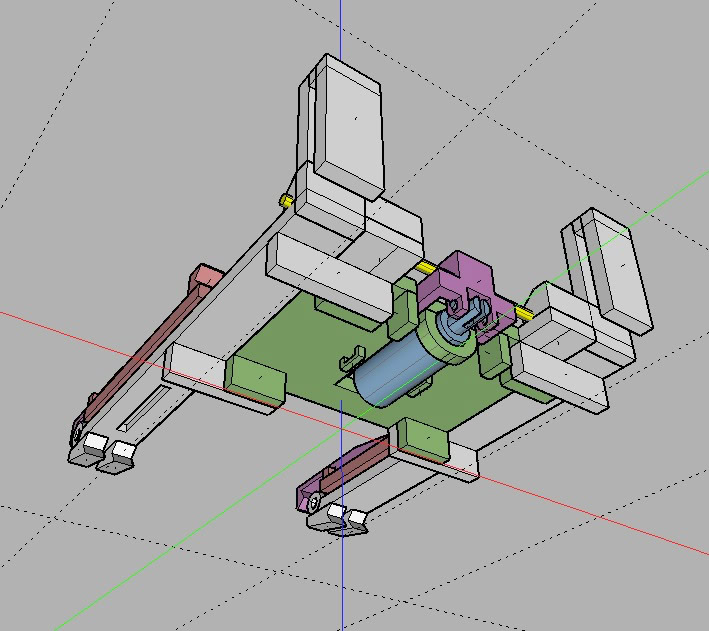Select the hook-shaped cutout on green plate

click(x=351, y=356)
